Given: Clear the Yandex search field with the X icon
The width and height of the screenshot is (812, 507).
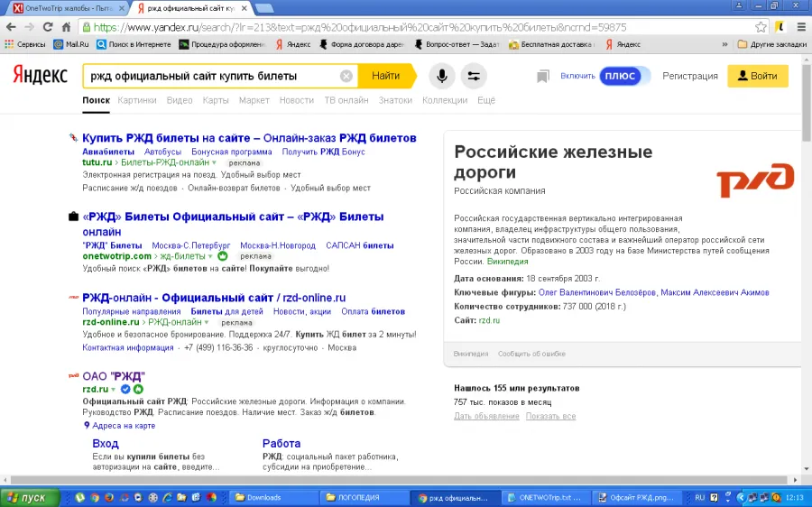Looking at the screenshot, I should point(346,76).
